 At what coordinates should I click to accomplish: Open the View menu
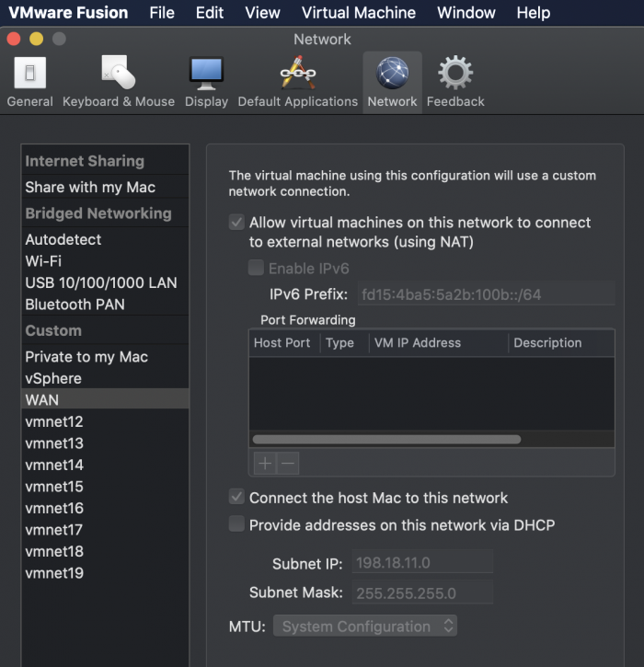262,13
